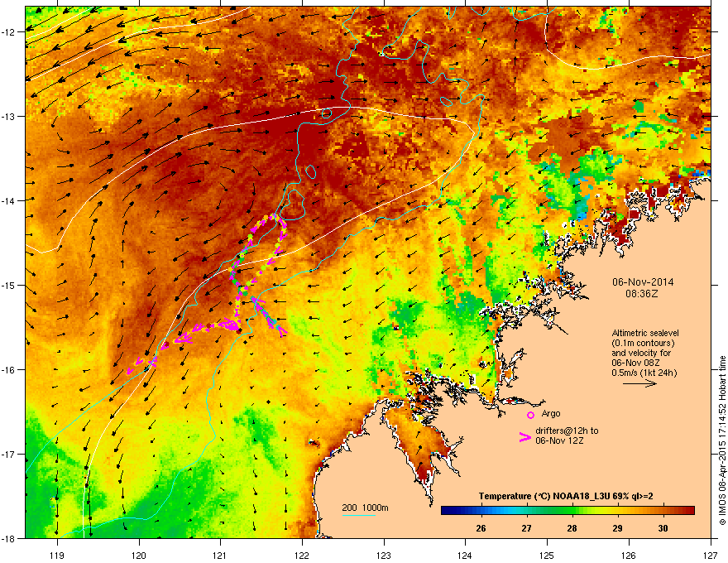Click the latitude axis label -17
Image resolution: width=728 pixels, height=563 pixels.
tap(9, 455)
